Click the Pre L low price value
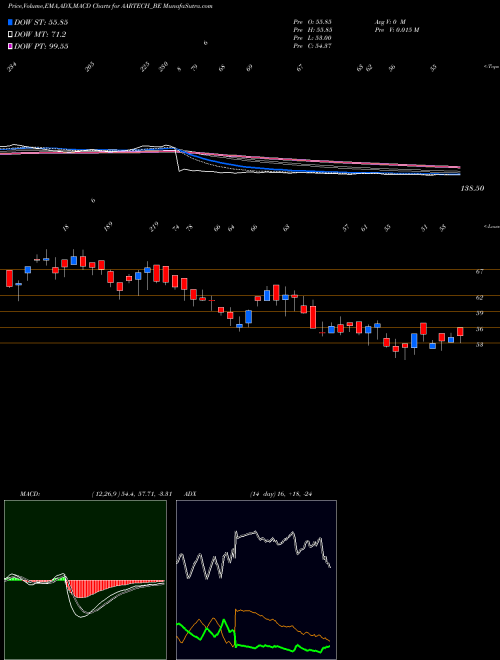 coord(313,38)
